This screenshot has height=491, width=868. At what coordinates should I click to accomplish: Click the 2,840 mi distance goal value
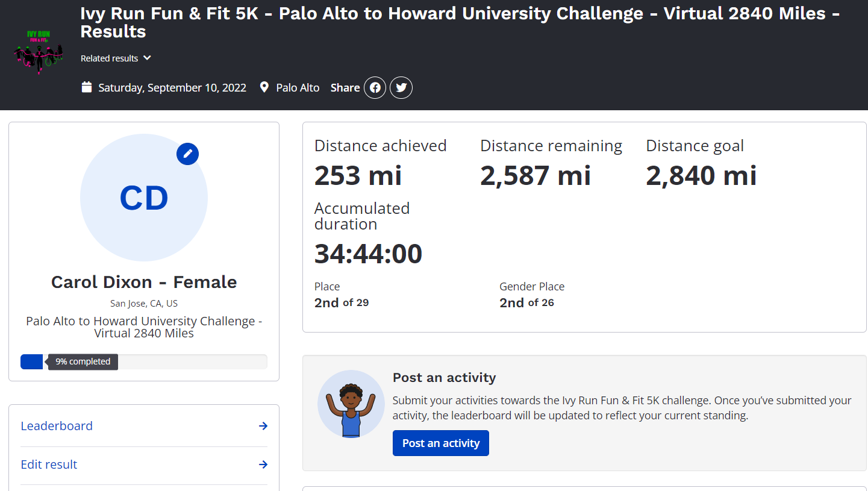[x=701, y=176]
